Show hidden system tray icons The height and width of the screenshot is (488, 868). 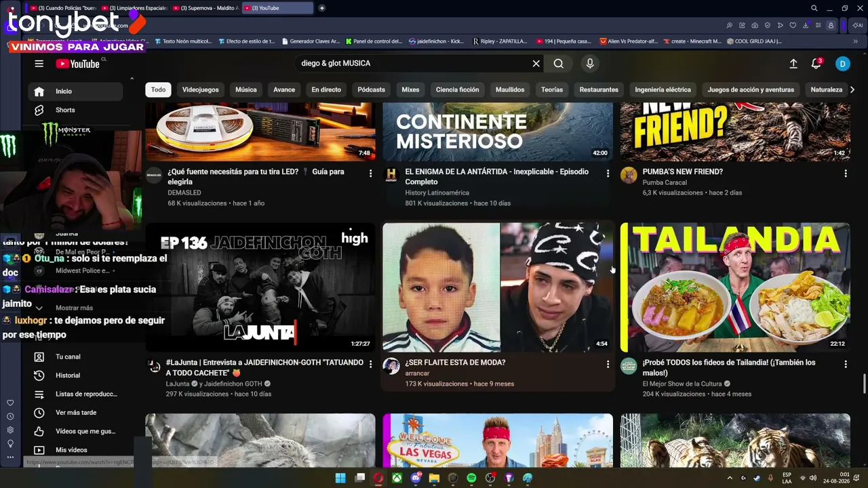point(730,478)
